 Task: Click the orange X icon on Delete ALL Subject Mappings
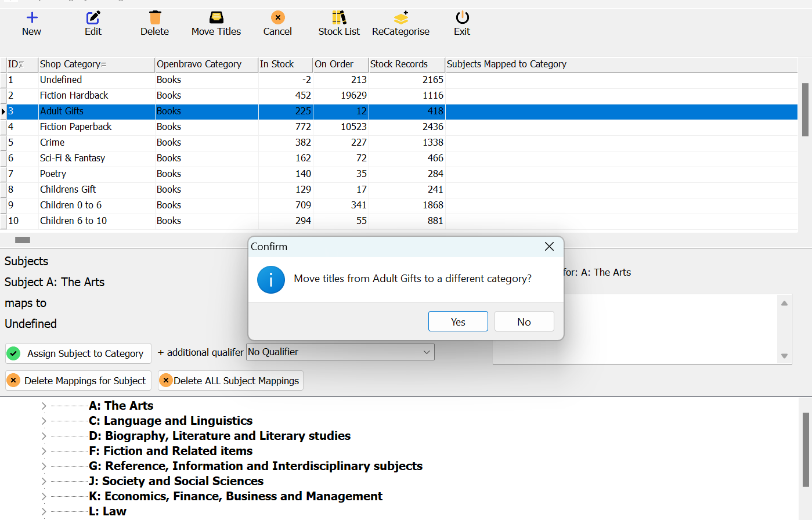[x=166, y=381]
